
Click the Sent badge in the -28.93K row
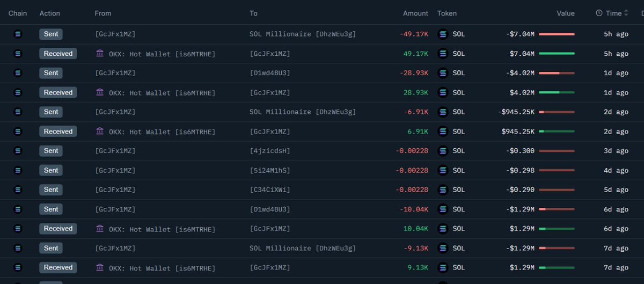coord(51,73)
